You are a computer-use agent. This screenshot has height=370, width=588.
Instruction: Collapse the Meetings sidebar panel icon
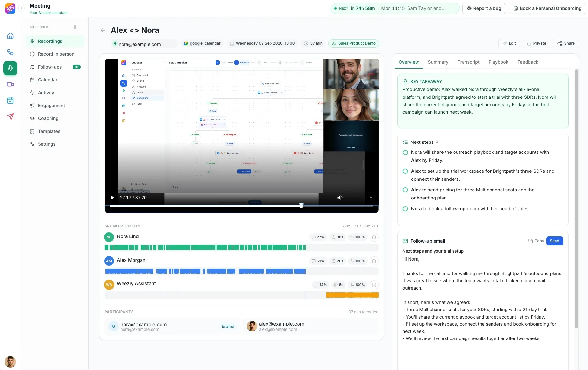pos(76,27)
